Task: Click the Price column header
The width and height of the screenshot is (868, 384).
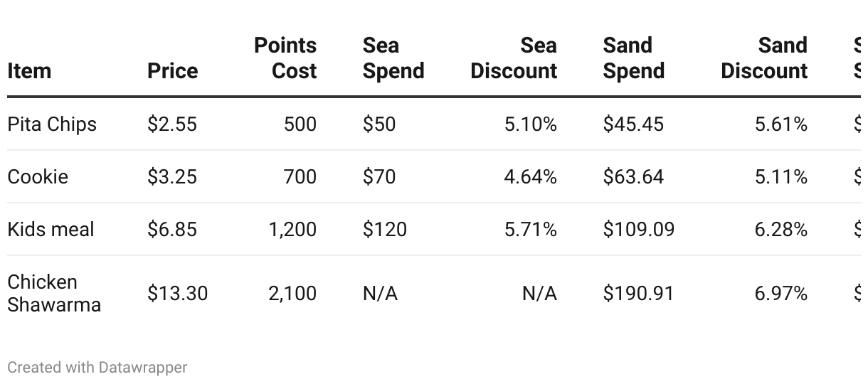Action: (172, 71)
